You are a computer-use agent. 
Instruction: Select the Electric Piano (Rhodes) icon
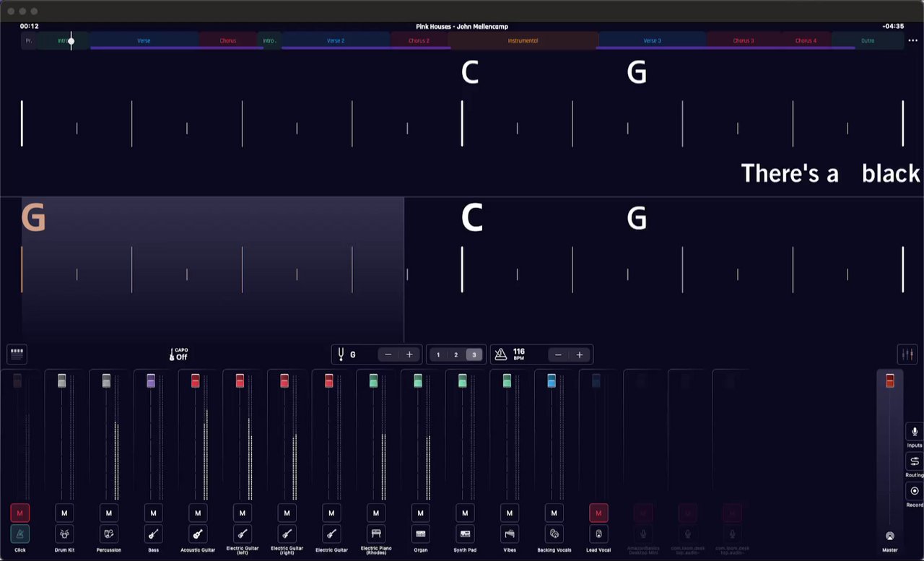(376, 534)
